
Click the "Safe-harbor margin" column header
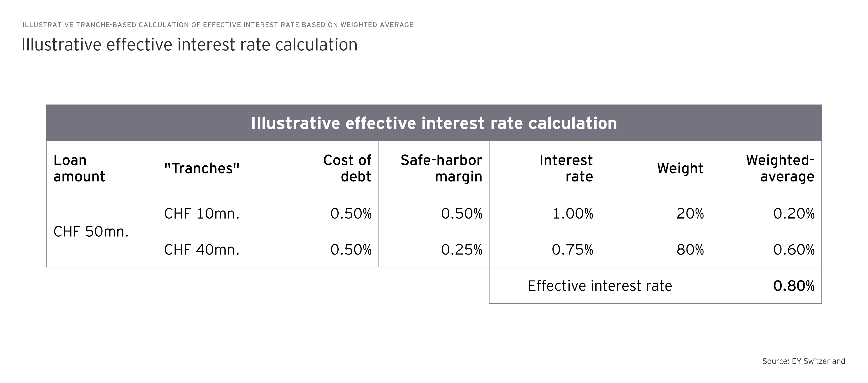(x=441, y=168)
